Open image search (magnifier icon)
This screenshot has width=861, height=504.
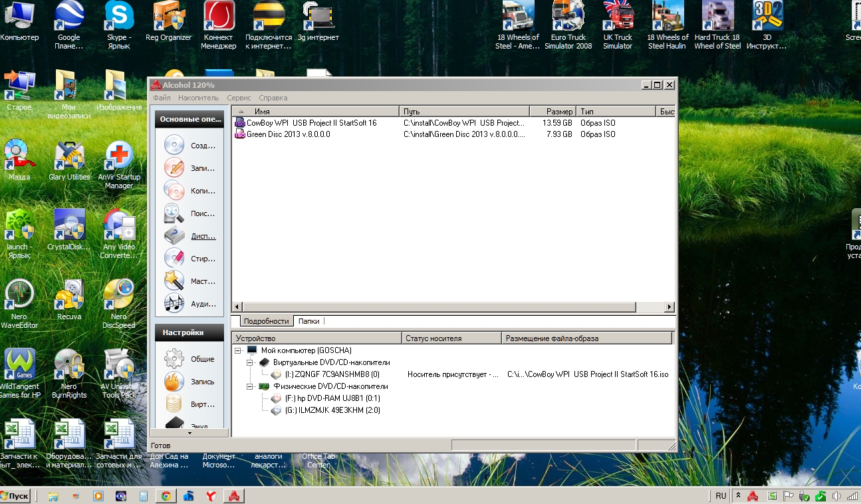(174, 213)
